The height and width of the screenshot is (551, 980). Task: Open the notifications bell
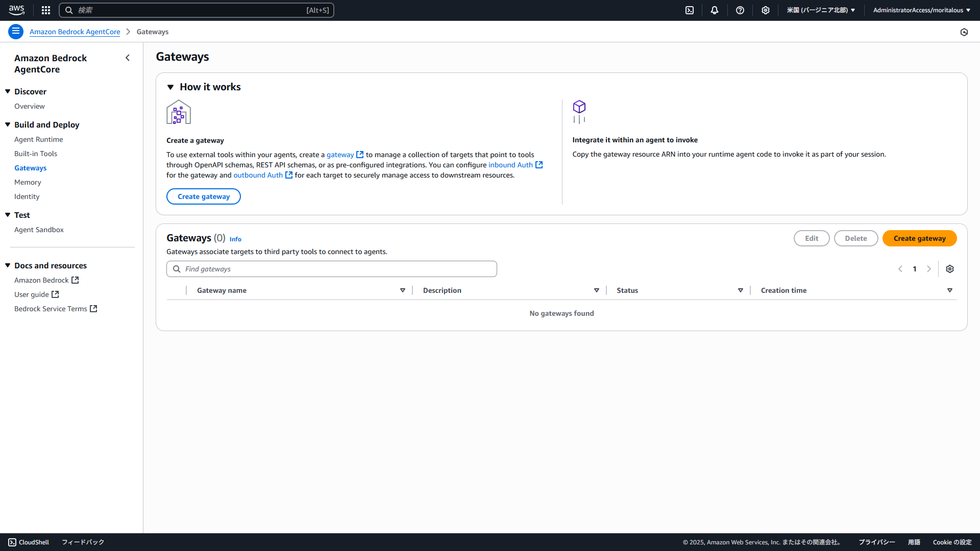click(715, 10)
